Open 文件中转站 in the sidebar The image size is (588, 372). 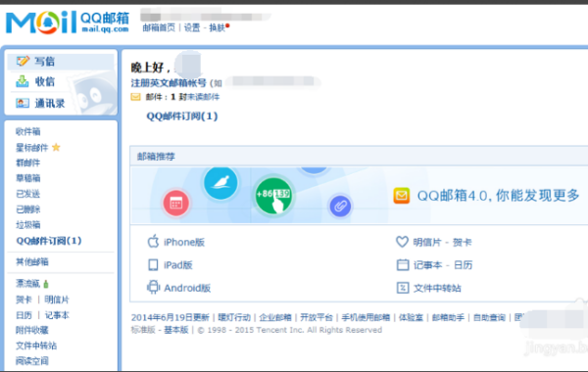click(36, 346)
